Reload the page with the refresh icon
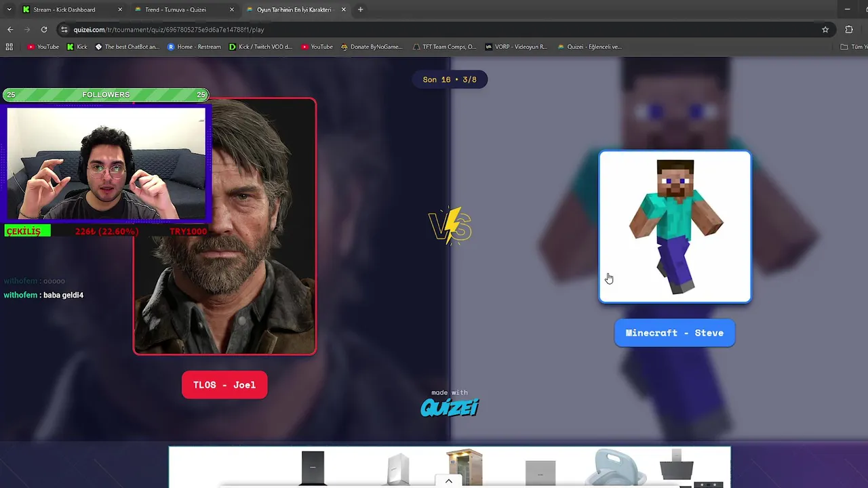868x488 pixels. (x=44, y=30)
